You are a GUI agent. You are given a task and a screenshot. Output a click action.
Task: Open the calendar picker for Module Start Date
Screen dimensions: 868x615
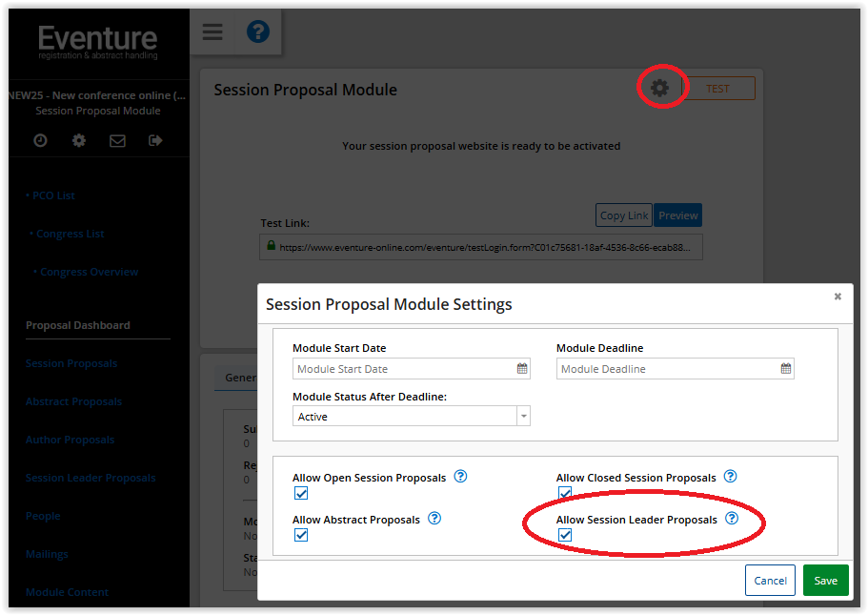pyautogui.click(x=521, y=368)
